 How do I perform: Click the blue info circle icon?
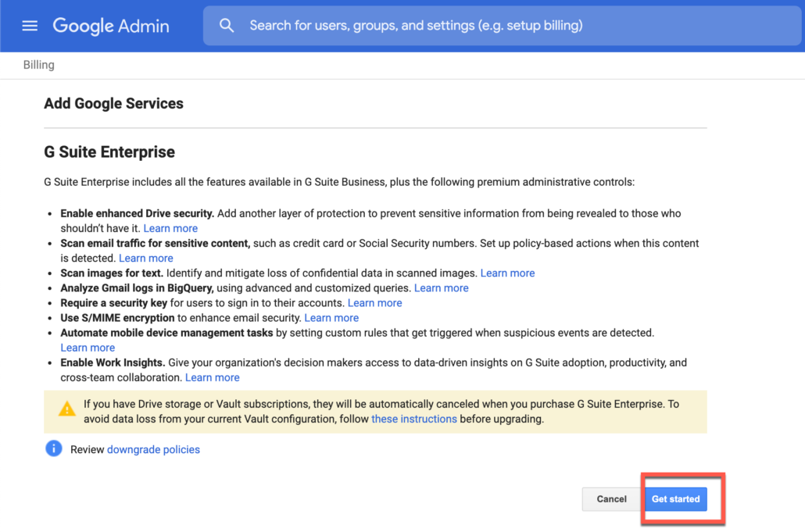pos(53,448)
